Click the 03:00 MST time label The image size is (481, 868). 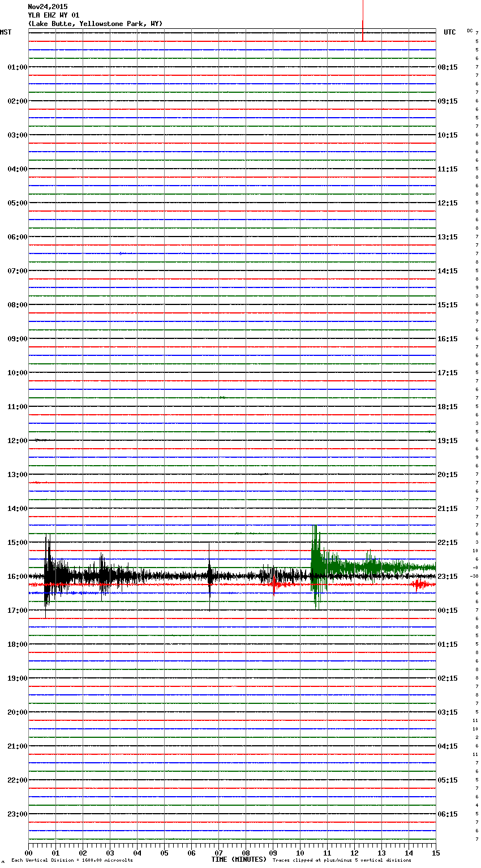coord(17,135)
